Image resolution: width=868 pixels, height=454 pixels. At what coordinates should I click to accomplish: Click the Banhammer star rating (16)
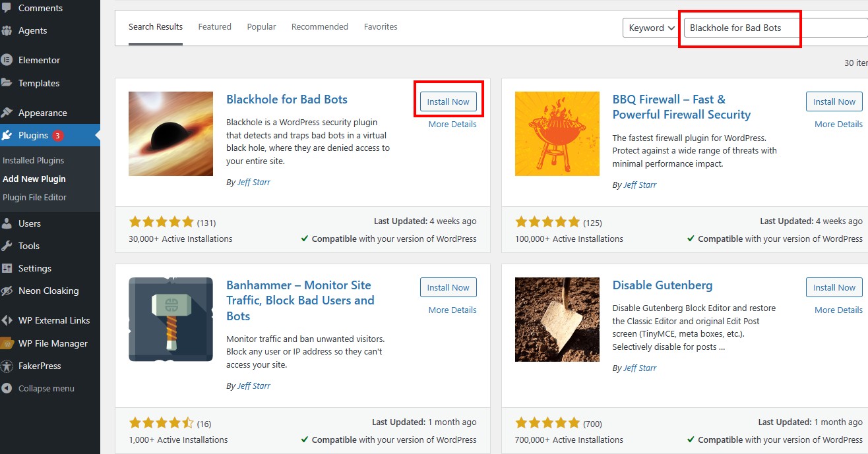162,423
